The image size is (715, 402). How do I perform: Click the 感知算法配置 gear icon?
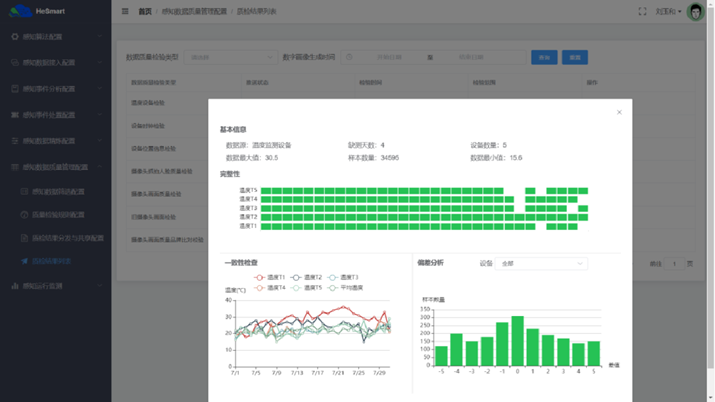tap(14, 36)
